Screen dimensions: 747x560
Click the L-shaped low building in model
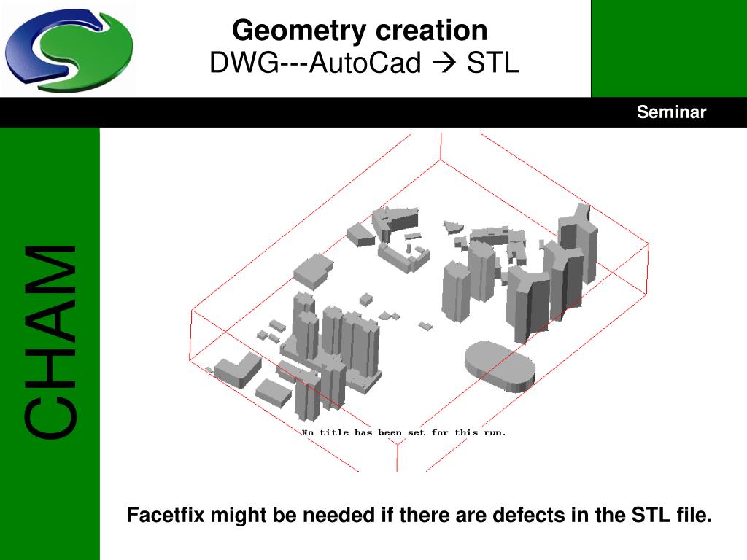click(x=237, y=369)
